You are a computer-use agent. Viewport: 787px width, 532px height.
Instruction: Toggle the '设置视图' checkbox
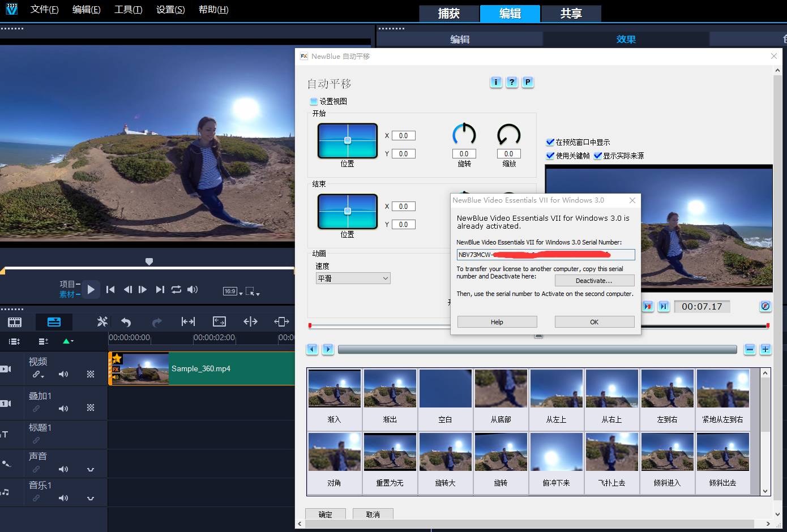click(314, 101)
